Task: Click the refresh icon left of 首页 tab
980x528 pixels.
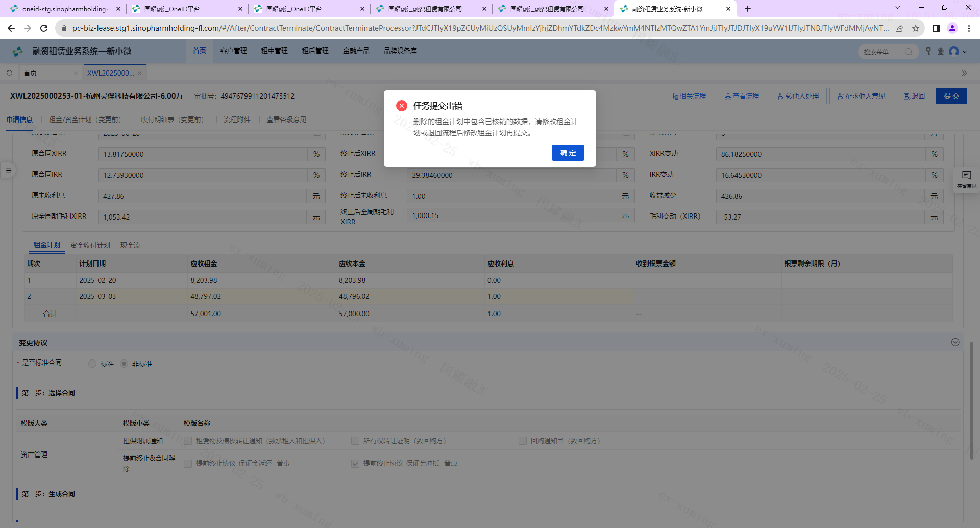Action: [9, 73]
